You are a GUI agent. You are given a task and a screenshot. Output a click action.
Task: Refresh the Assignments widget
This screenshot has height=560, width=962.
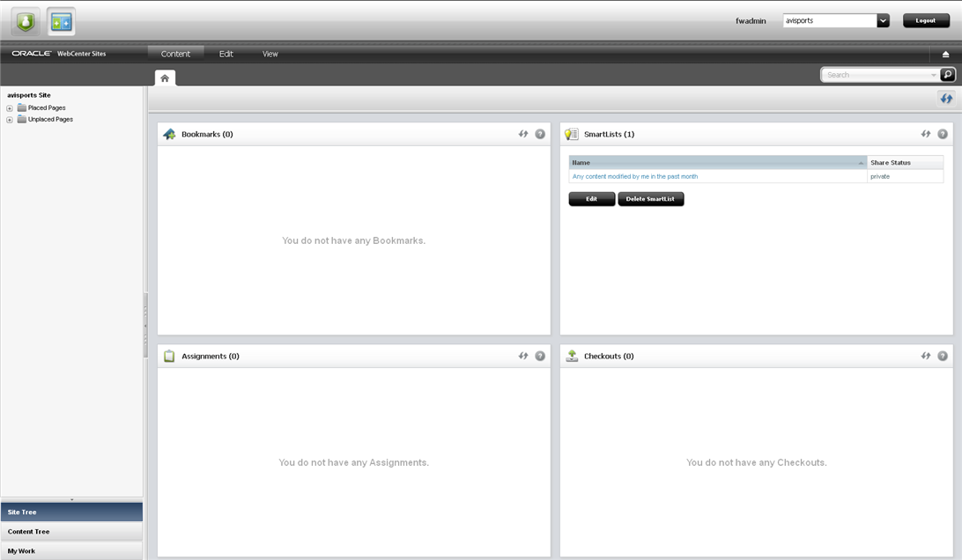pos(523,356)
